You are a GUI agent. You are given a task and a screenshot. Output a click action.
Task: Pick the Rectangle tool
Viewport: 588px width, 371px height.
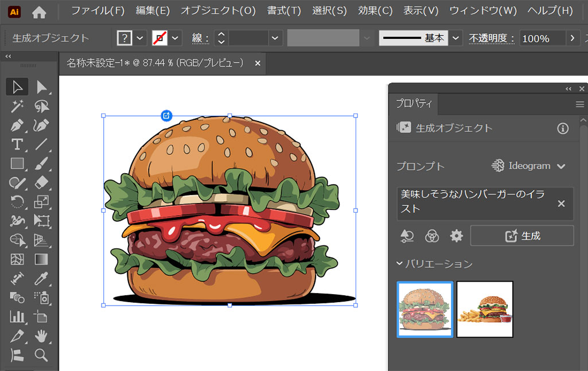[17, 163]
